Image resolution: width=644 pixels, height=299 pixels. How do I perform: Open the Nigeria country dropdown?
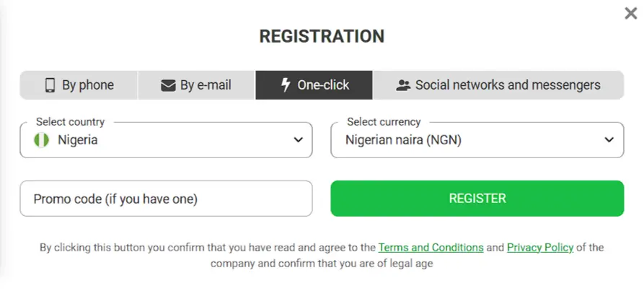click(166, 140)
